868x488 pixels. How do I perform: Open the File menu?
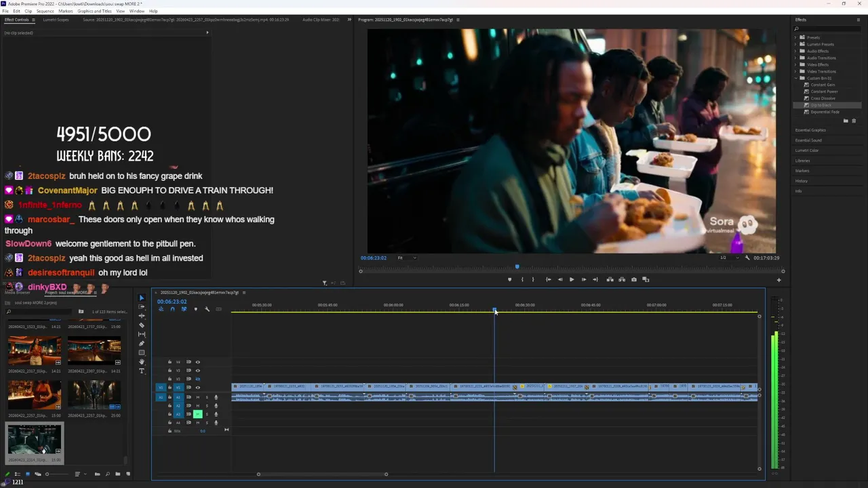5,11
